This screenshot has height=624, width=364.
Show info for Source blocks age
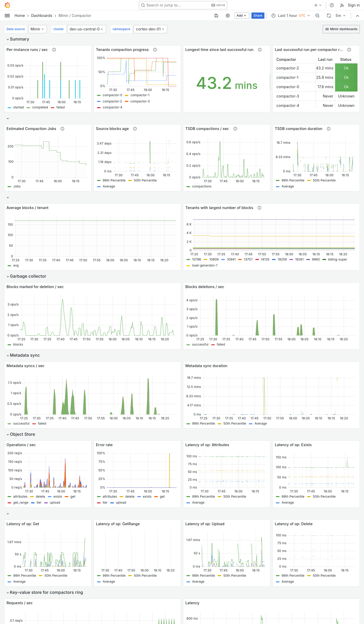coord(135,129)
